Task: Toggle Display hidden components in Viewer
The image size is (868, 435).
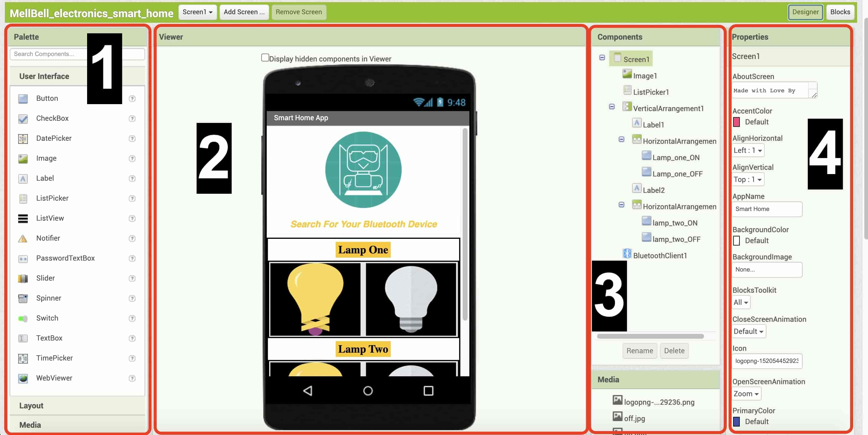Action: (x=265, y=58)
